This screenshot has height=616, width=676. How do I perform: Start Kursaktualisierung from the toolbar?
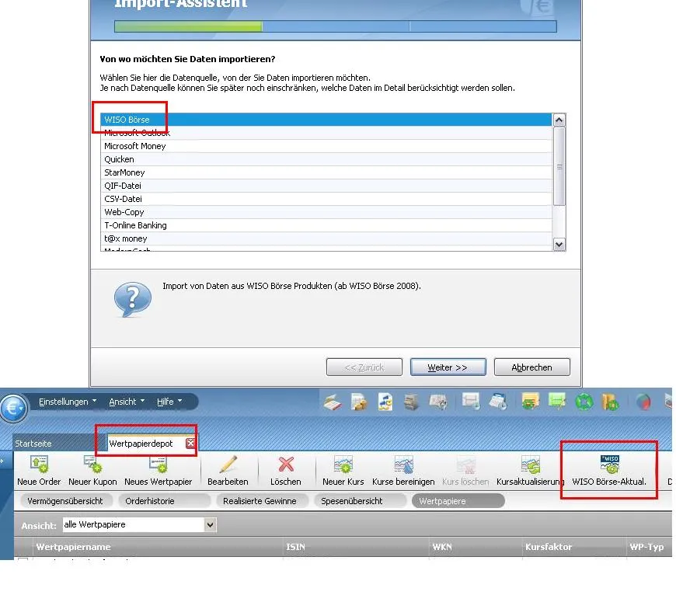coord(531,465)
